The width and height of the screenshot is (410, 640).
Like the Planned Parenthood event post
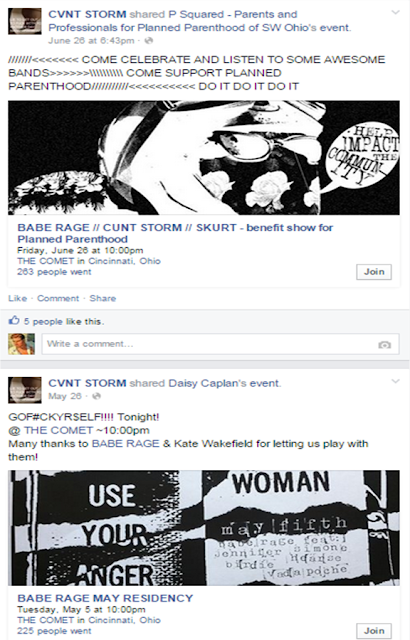click(18, 298)
